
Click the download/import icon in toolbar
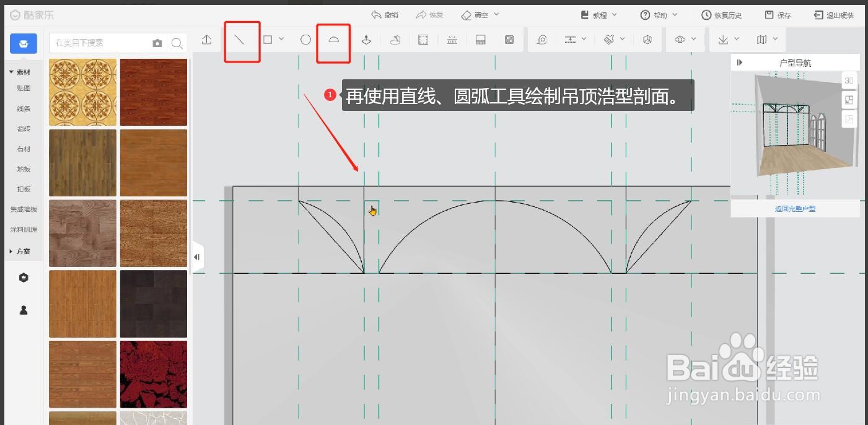[723, 40]
